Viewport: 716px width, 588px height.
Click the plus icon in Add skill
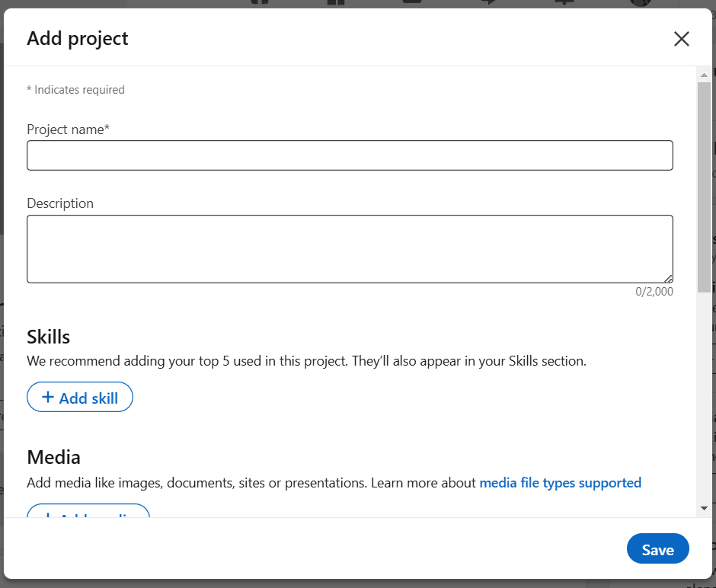point(48,397)
